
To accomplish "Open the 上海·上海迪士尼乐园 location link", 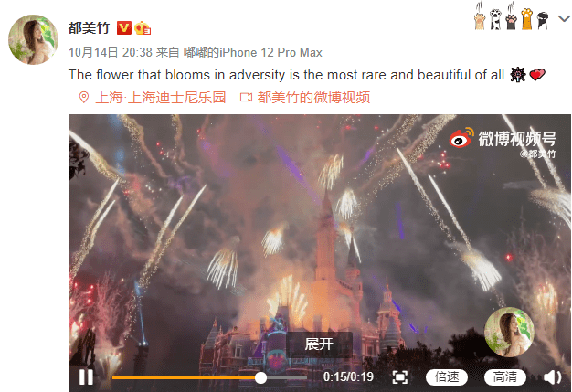I will coord(161,98).
